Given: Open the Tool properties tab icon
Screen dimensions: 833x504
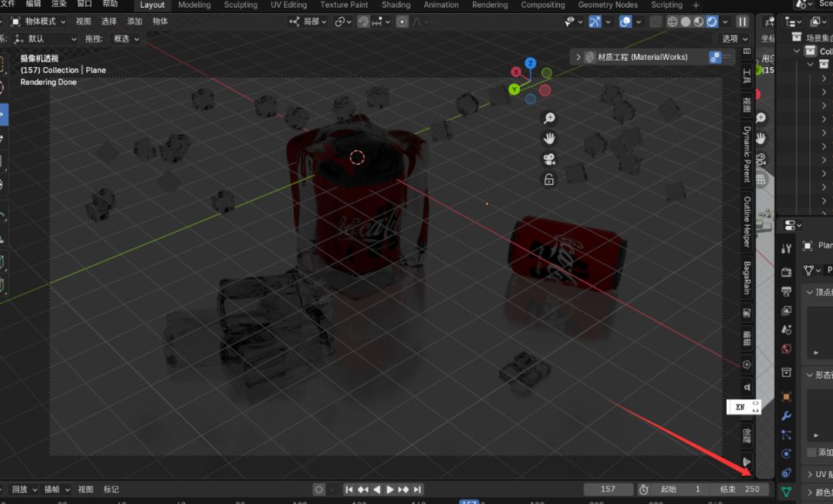Looking at the screenshot, I should 786,248.
